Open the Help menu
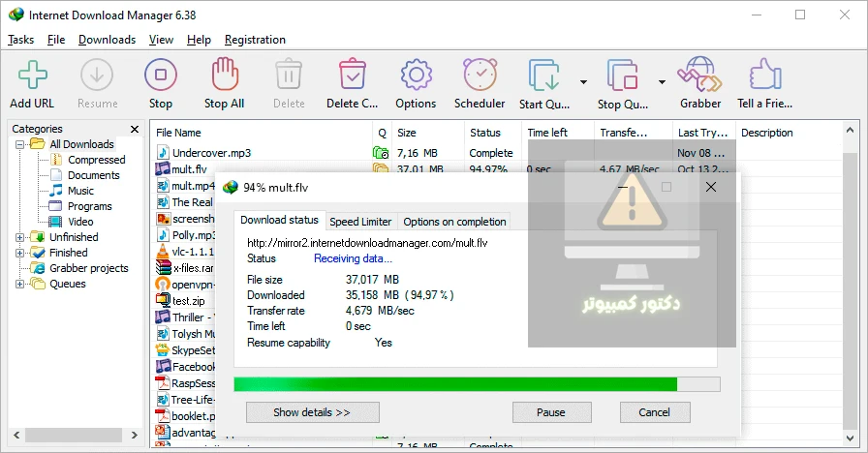The image size is (868, 453). click(x=199, y=40)
